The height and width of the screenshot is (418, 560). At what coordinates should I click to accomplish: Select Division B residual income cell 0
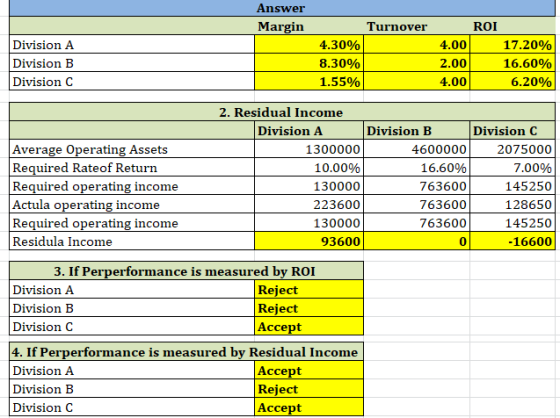(x=416, y=241)
